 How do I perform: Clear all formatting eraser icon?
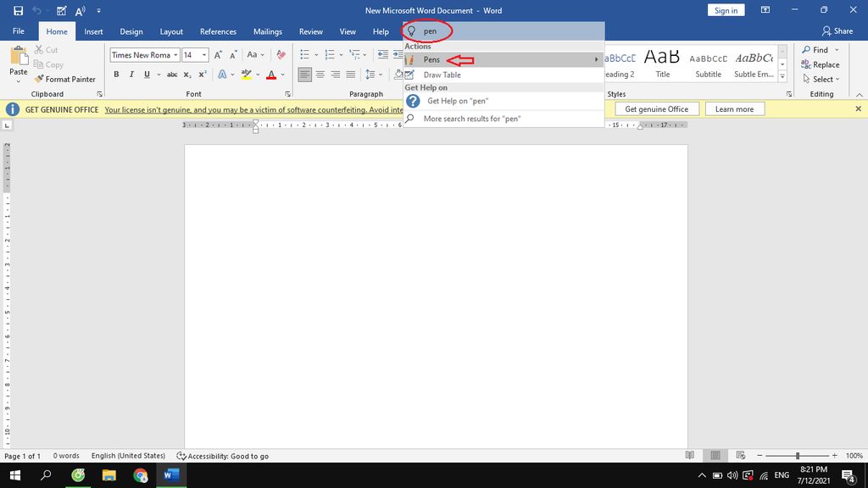pos(281,55)
